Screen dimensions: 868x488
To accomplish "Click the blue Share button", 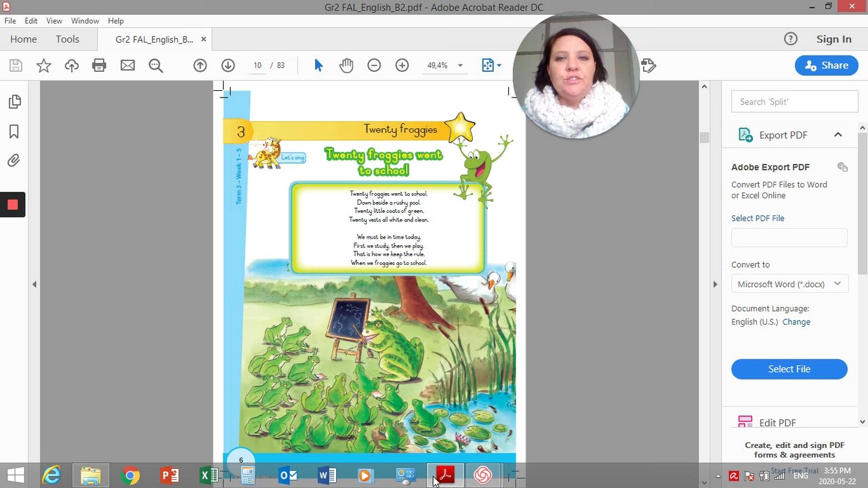I will (826, 66).
